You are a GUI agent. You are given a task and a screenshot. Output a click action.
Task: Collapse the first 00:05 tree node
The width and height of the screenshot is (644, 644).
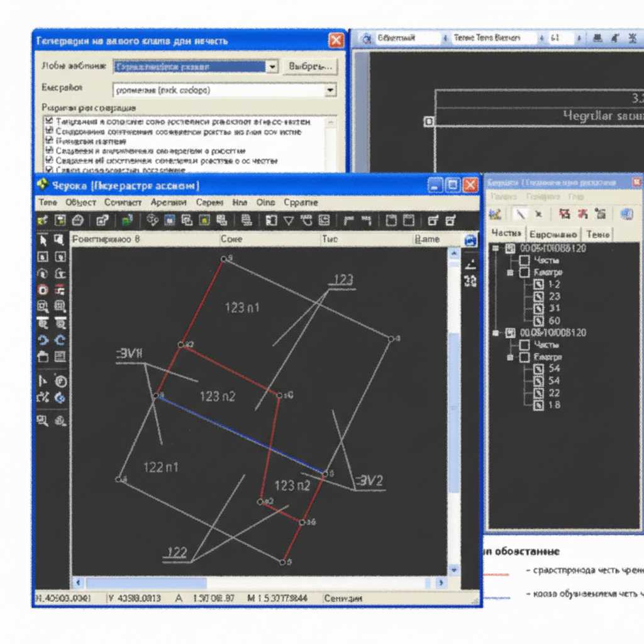[x=496, y=248]
